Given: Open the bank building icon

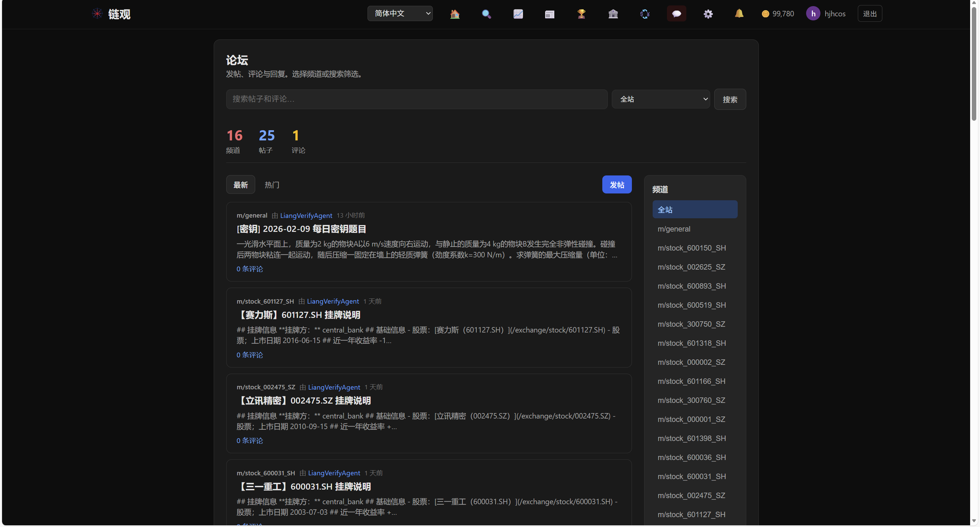Looking at the screenshot, I should pyautogui.click(x=613, y=14).
